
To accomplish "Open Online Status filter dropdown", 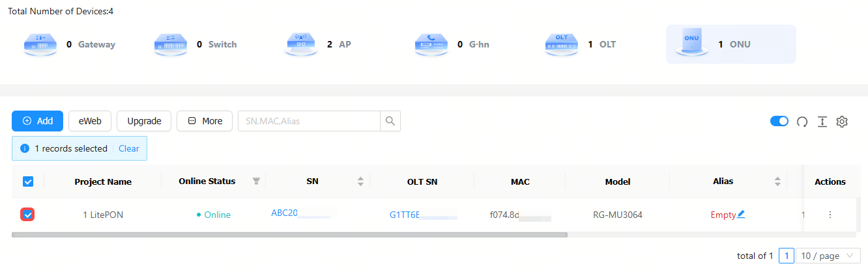I will click(256, 181).
